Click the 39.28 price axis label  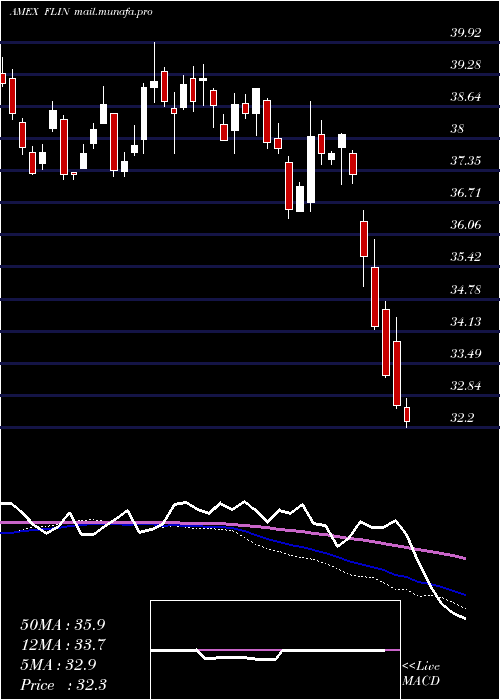tap(466, 65)
